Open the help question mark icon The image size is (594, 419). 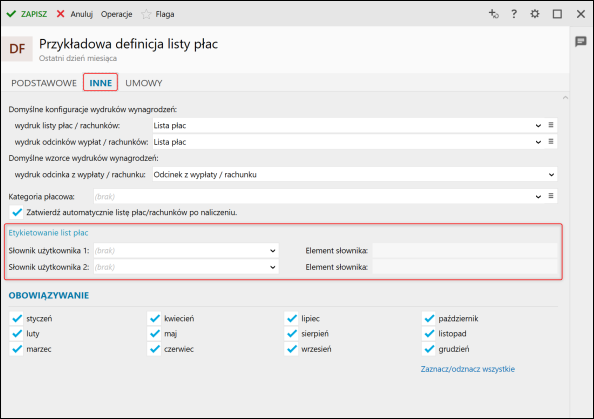[514, 14]
